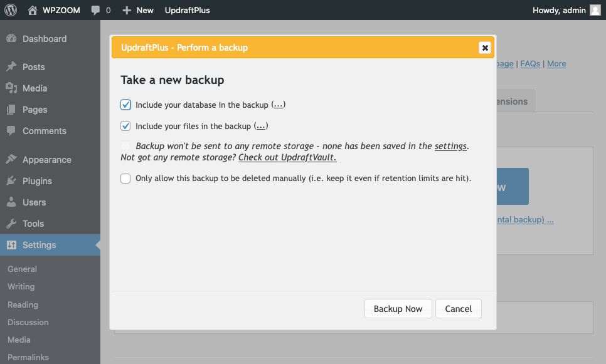Screen dimensions: 606x364
Task: Expand files backup options (...)
Action: [x=261, y=126]
